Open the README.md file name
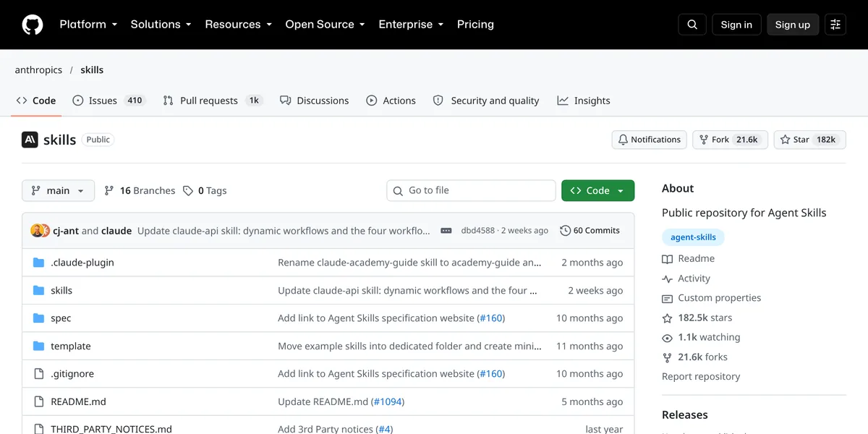 pos(78,401)
